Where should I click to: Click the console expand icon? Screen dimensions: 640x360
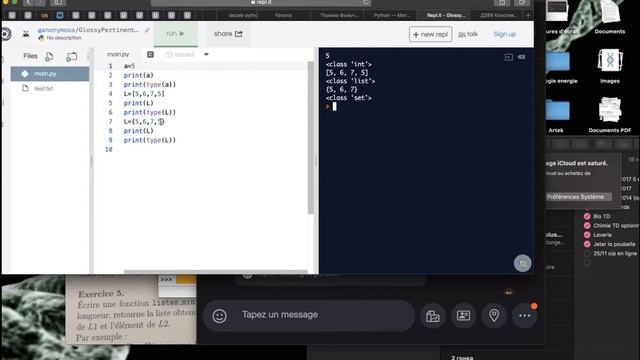(x=508, y=57)
